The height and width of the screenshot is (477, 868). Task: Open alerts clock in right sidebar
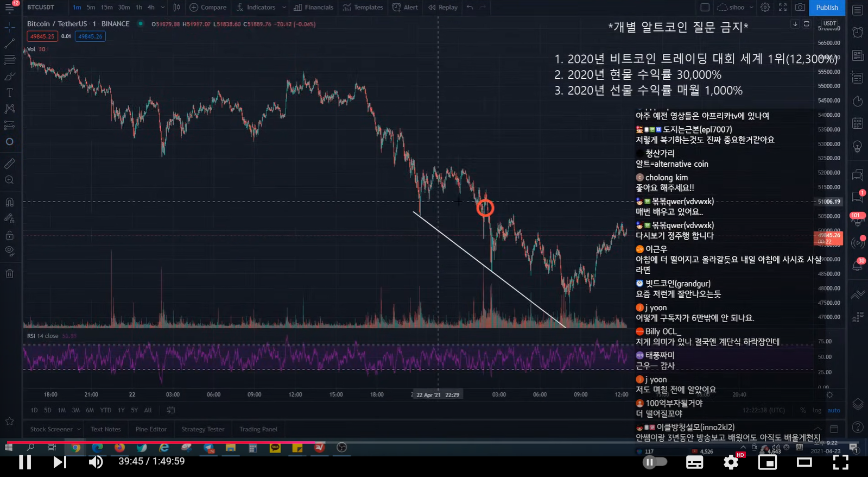858,32
